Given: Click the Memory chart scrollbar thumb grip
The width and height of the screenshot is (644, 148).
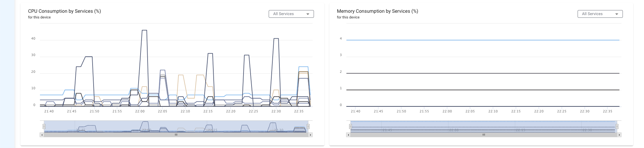Looking at the screenshot, I should pos(484,135).
